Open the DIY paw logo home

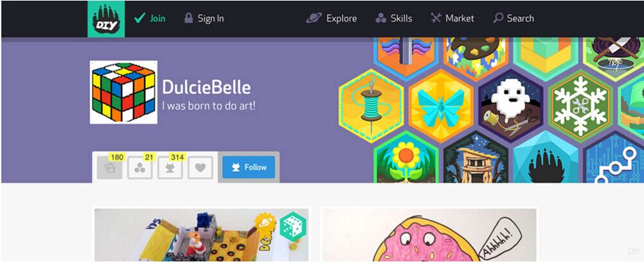pos(106,19)
